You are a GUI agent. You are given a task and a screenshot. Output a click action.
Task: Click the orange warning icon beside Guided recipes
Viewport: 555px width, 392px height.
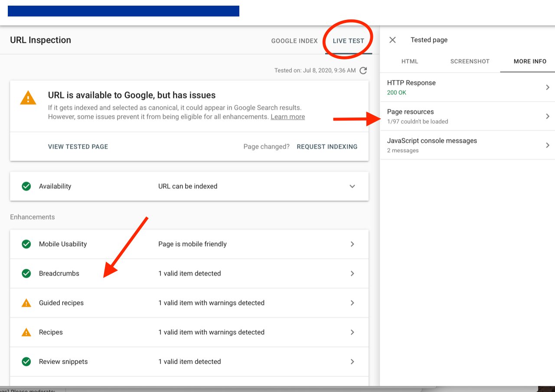[26, 303]
